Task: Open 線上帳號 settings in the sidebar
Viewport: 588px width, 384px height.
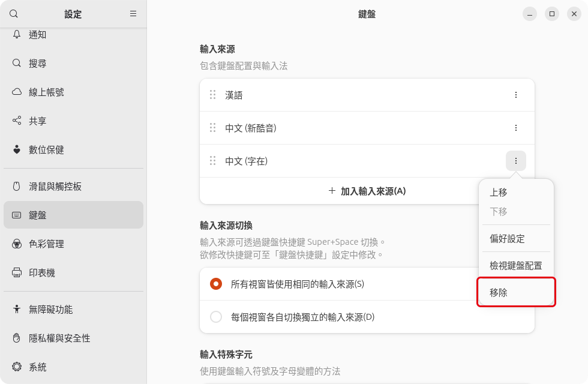Action: [73, 92]
